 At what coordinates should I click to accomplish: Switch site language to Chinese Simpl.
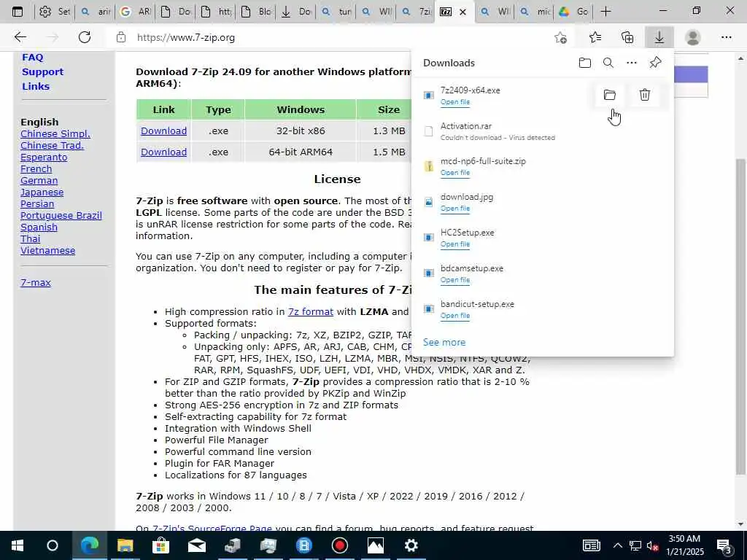tap(55, 134)
